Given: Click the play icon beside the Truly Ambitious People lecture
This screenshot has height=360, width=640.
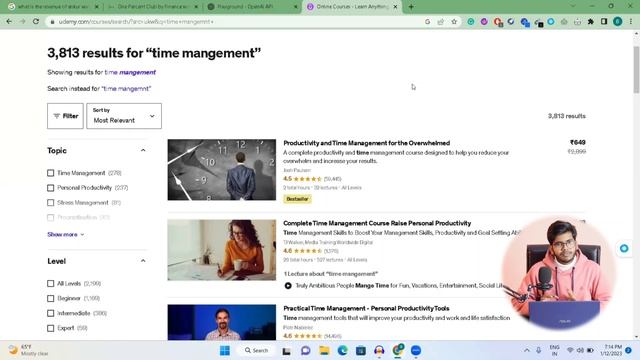Looking at the screenshot, I should (288, 286).
